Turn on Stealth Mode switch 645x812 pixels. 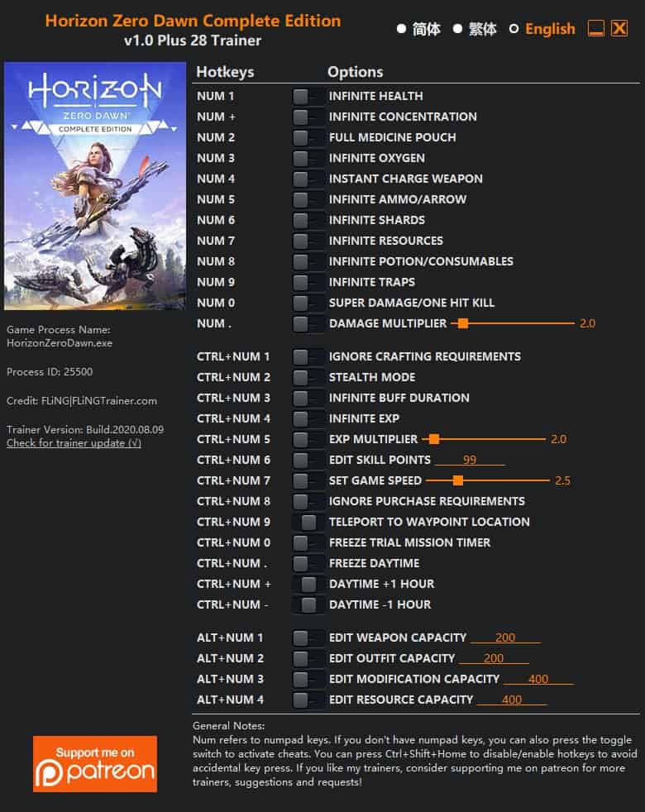[x=308, y=378]
